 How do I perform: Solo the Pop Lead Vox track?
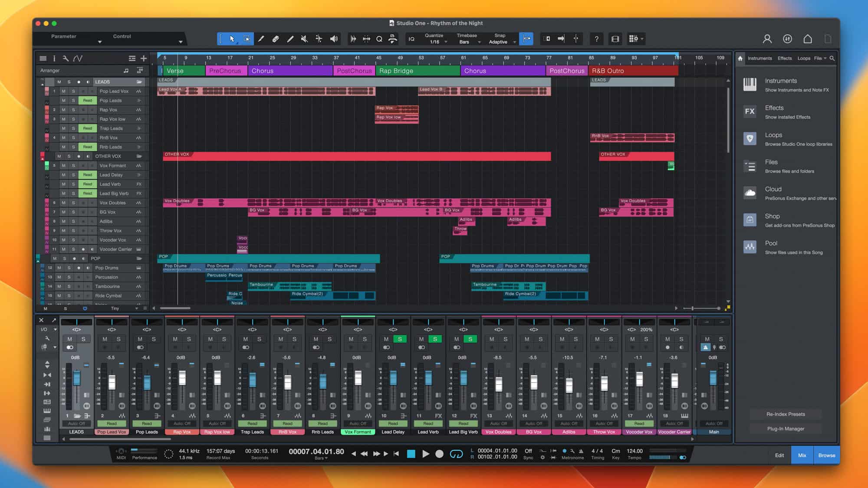[73, 91]
